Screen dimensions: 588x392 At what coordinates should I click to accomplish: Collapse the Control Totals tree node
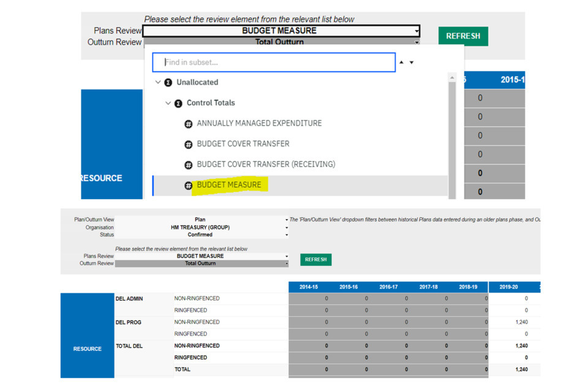(x=168, y=104)
